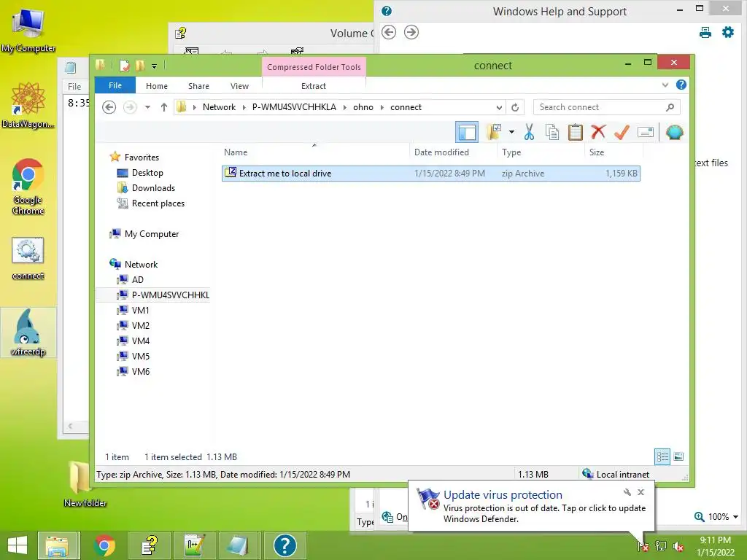
Task: Switch to details view in status bar
Action: (662, 456)
